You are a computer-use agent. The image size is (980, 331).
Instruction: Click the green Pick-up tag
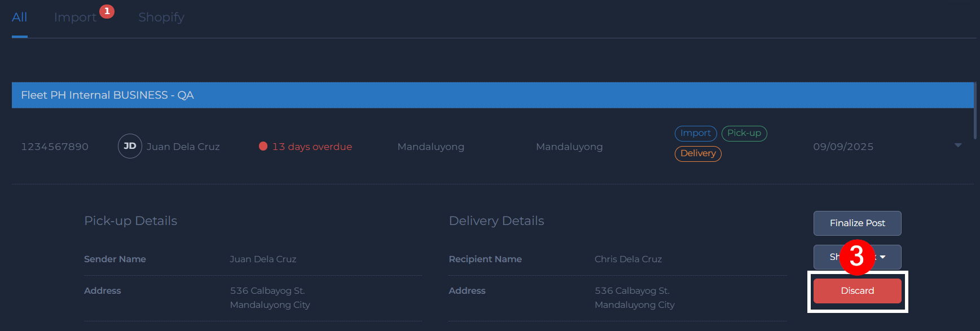point(744,133)
